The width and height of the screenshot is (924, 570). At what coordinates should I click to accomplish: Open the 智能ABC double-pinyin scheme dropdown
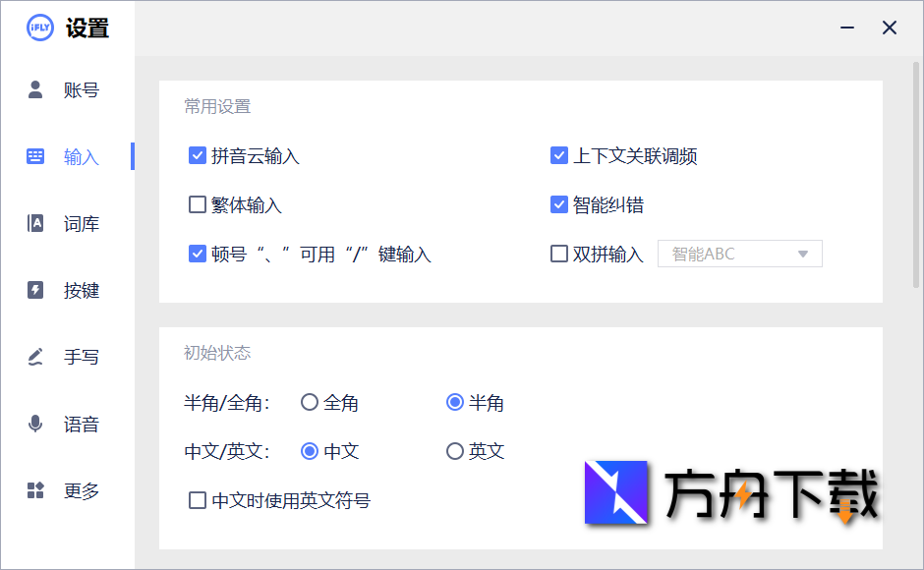point(739,254)
